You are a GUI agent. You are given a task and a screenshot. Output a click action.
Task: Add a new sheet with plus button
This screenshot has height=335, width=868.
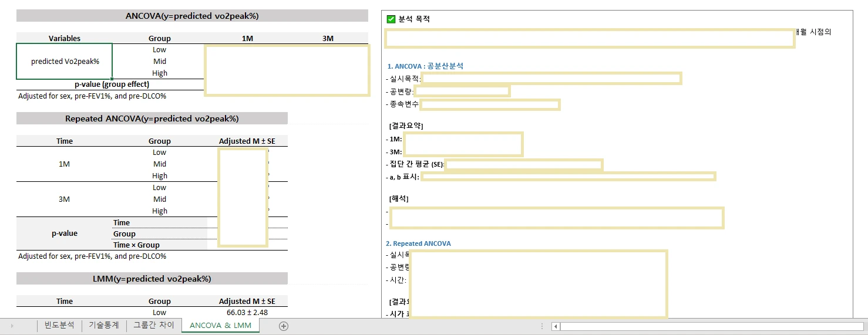tap(284, 326)
